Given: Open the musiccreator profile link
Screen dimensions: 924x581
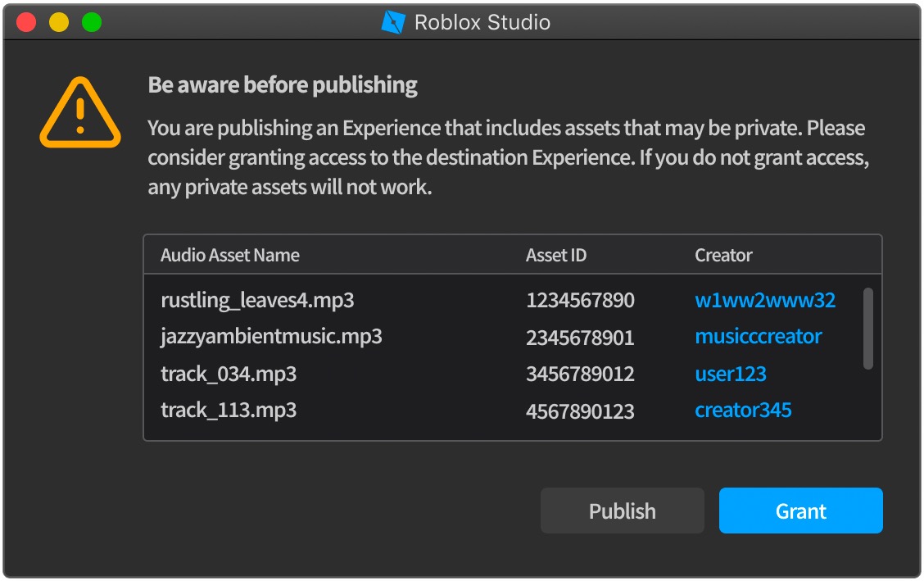Looking at the screenshot, I should tap(758, 336).
